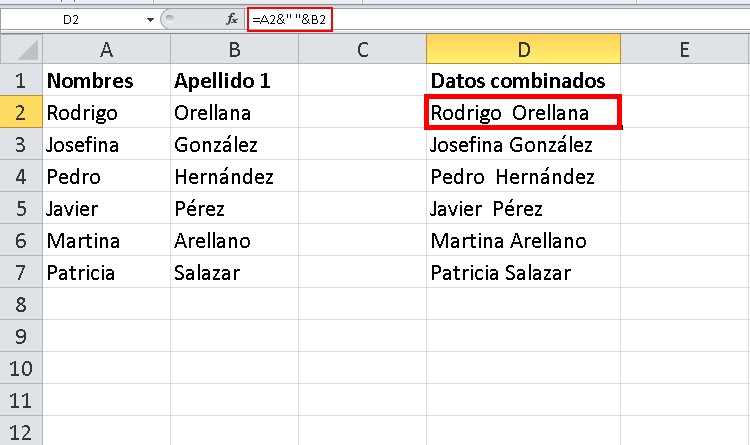Select column B header
Screen dimensions: 750x445
(234, 49)
